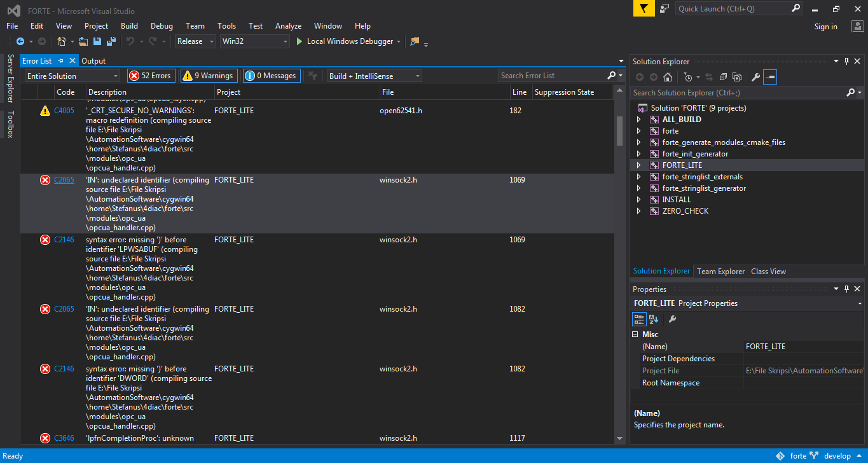Toggle Preview Selected Items in Solution Explorer
This screenshot has height=463, width=868.
(x=770, y=77)
